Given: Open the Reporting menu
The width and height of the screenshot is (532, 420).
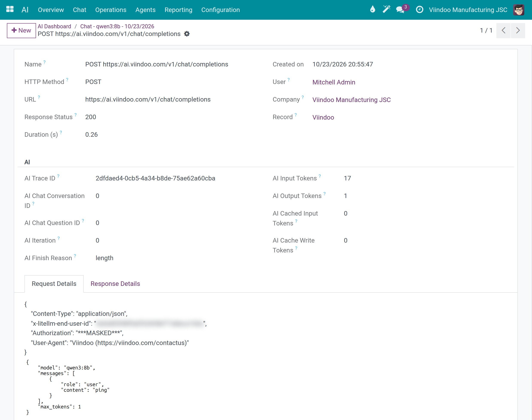Looking at the screenshot, I should point(178,10).
